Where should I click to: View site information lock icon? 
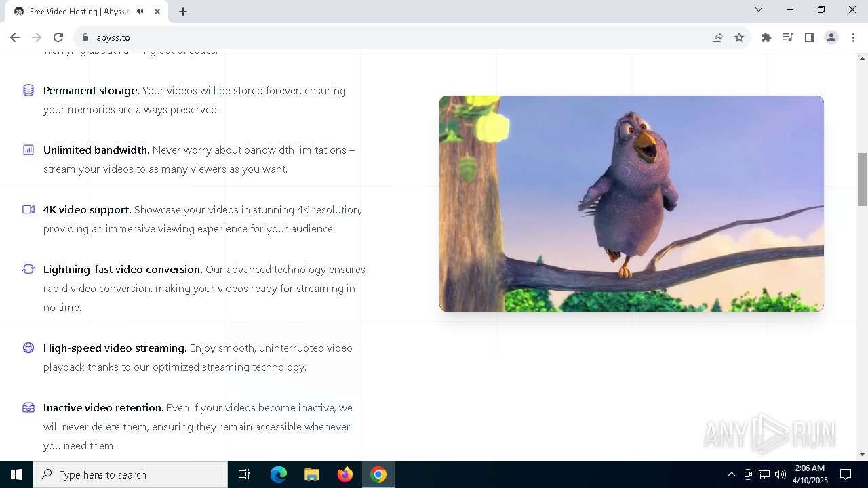click(x=85, y=37)
